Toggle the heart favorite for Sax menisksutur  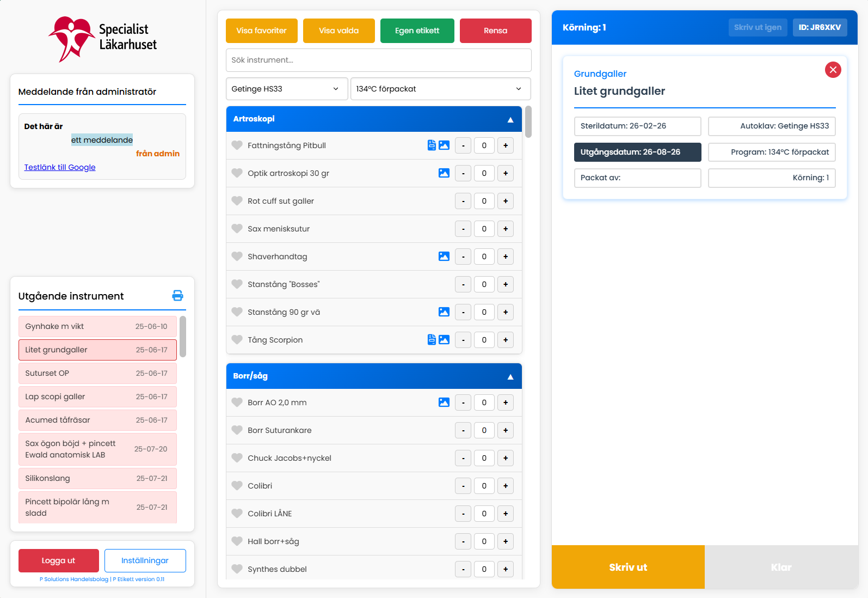click(x=237, y=229)
